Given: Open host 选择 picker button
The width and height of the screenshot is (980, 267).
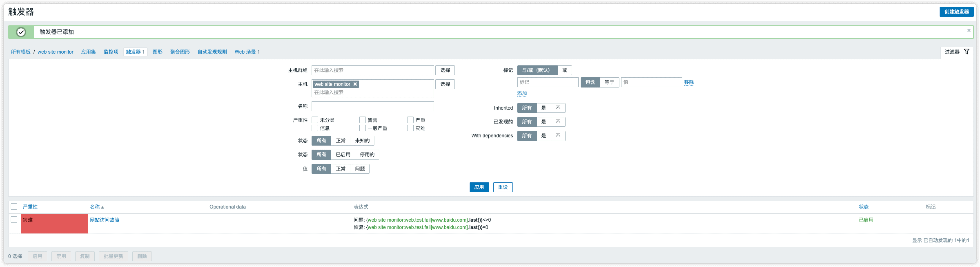Looking at the screenshot, I should 445,84.
